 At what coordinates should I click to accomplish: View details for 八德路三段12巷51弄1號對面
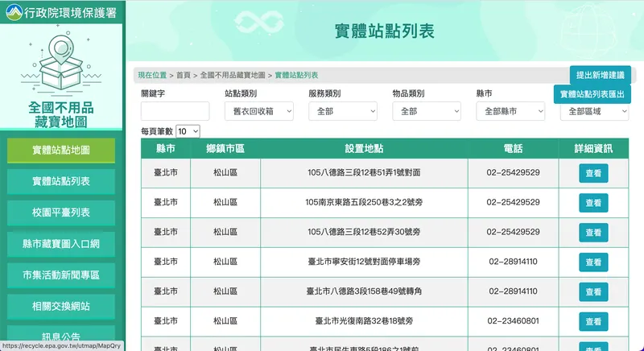tap(593, 173)
